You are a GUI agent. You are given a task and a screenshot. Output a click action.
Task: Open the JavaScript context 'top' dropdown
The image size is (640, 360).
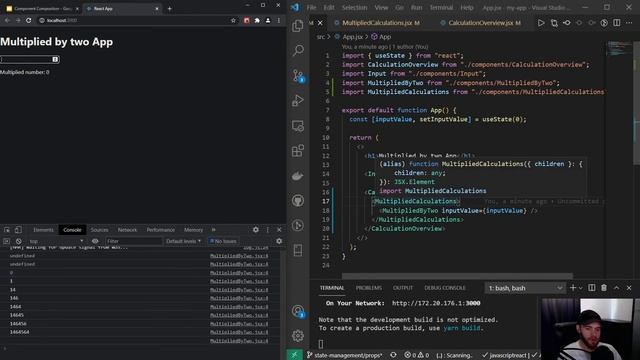pos(56,241)
